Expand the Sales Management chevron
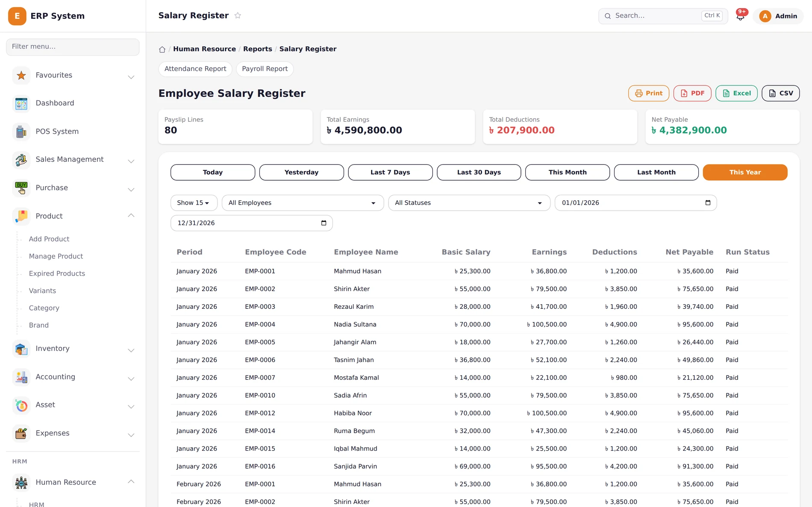This screenshot has width=812, height=507. pyautogui.click(x=131, y=161)
